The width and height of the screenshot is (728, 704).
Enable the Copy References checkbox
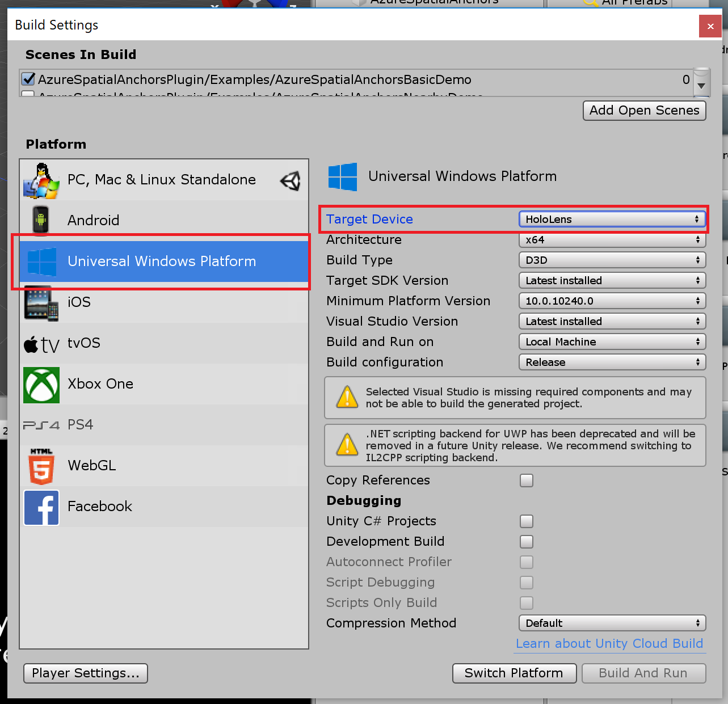pyautogui.click(x=527, y=480)
